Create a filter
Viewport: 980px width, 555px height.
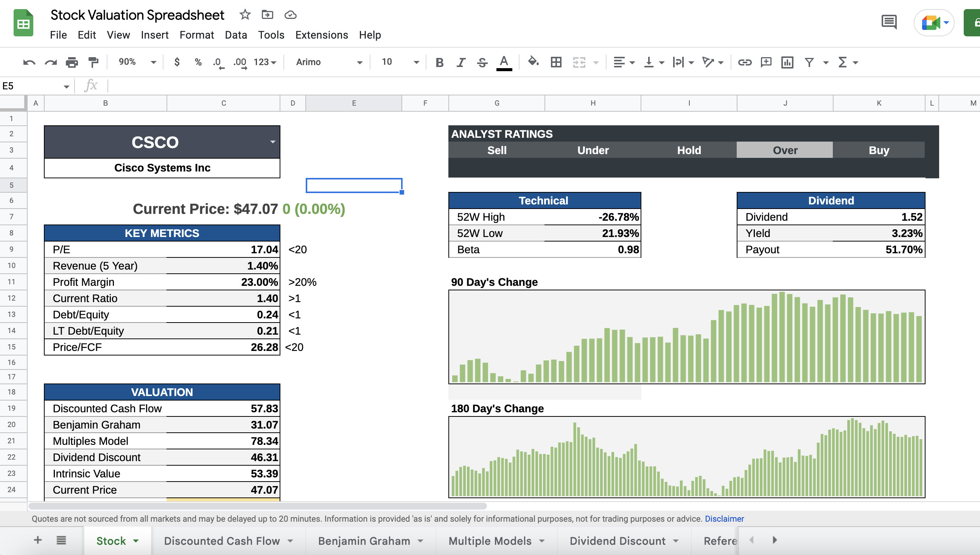pyautogui.click(x=810, y=62)
